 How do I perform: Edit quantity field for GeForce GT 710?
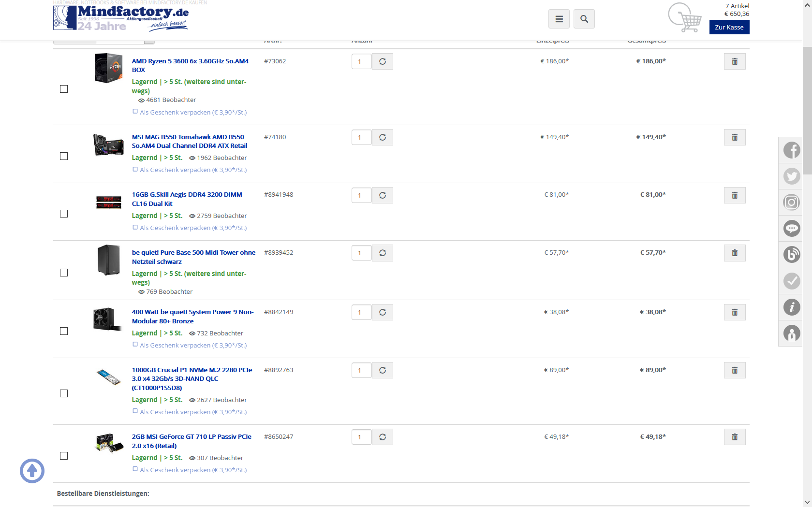click(x=361, y=437)
